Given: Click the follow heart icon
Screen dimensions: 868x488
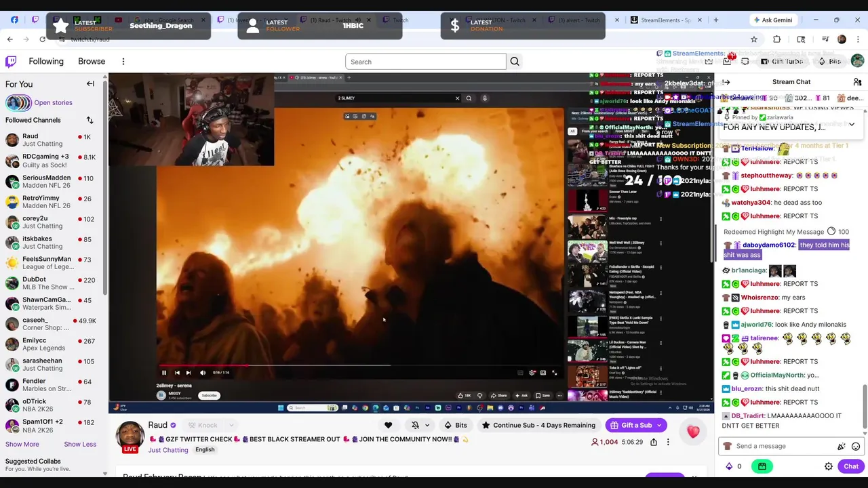Looking at the screenshot, I should pyautogui.click(x=388, y=426).
